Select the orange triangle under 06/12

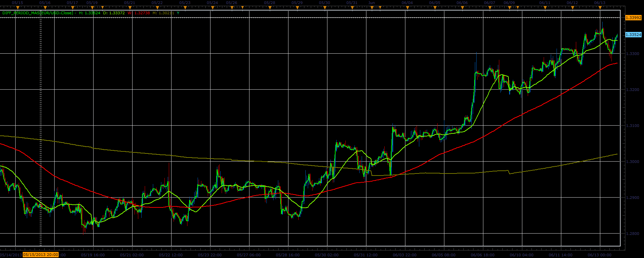coord(572,7)
